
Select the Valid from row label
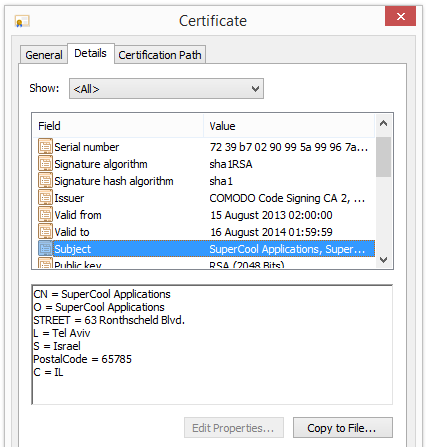[x=78, y=215]
